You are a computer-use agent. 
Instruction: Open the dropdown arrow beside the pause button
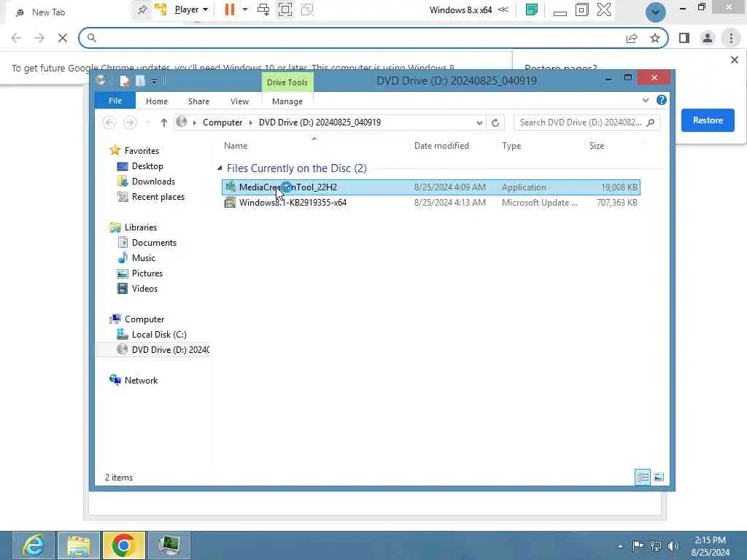245,9
